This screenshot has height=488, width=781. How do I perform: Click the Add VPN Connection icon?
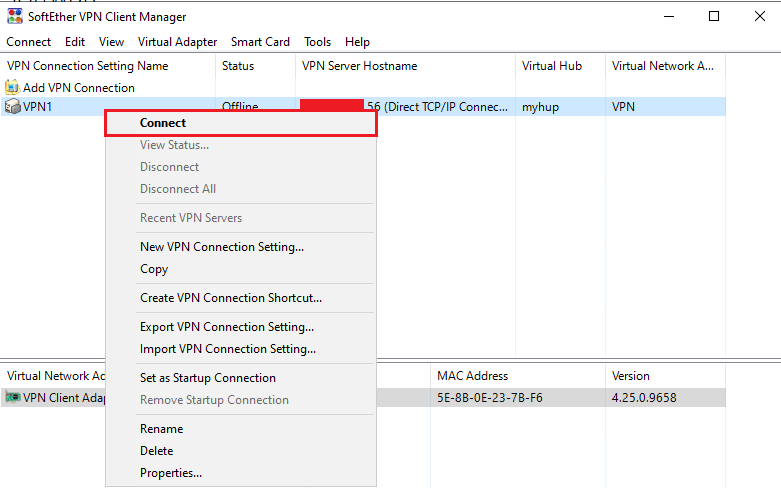[x=12, y=88]
